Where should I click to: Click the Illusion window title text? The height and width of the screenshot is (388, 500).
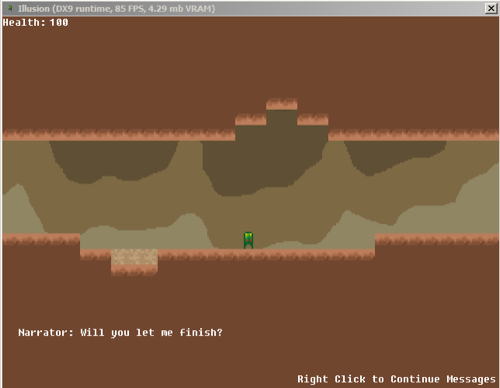(x=116, y=9)
